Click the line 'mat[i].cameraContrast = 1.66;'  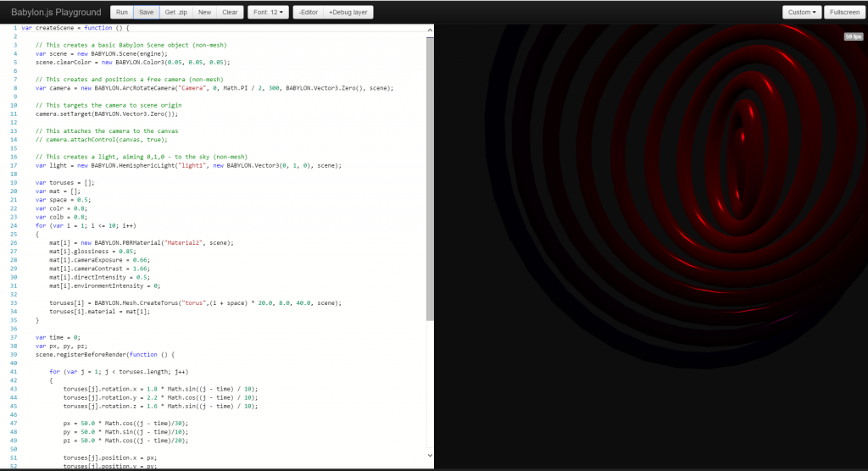[x=100, y=269]
